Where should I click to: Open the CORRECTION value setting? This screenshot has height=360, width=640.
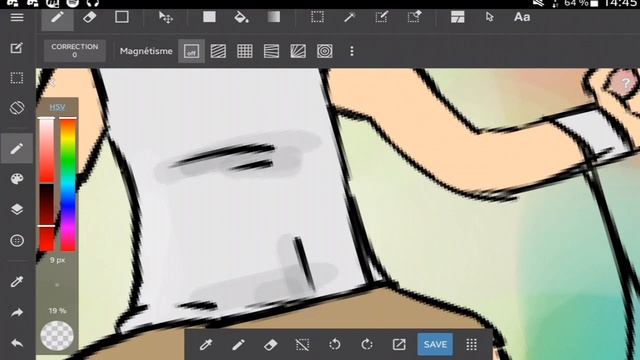click(75, 51)
